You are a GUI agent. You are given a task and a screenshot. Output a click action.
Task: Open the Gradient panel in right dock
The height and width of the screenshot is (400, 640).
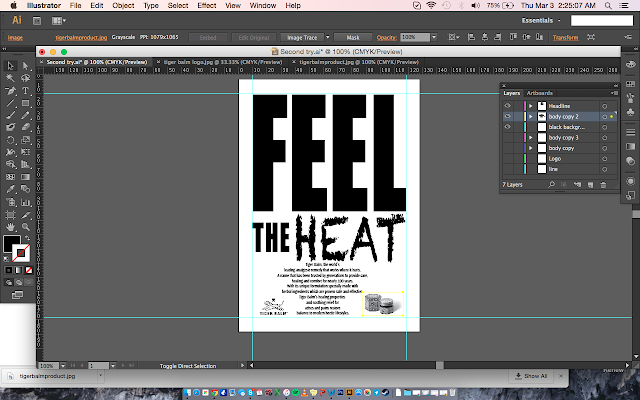point(631,147)
